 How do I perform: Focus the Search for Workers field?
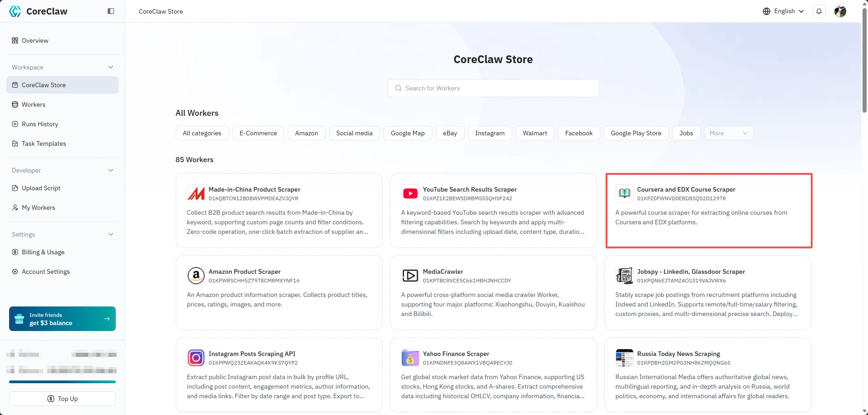[x=493, y=88]
